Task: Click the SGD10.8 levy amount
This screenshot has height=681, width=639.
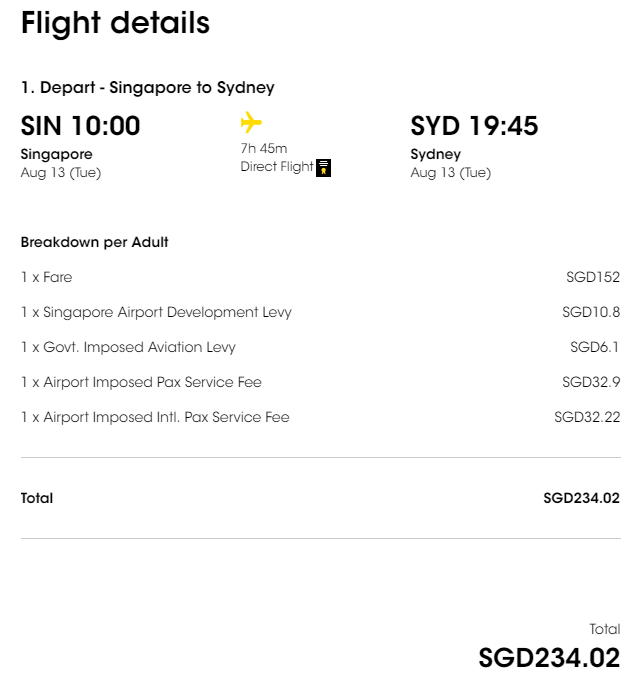Action: click(591, 312)
